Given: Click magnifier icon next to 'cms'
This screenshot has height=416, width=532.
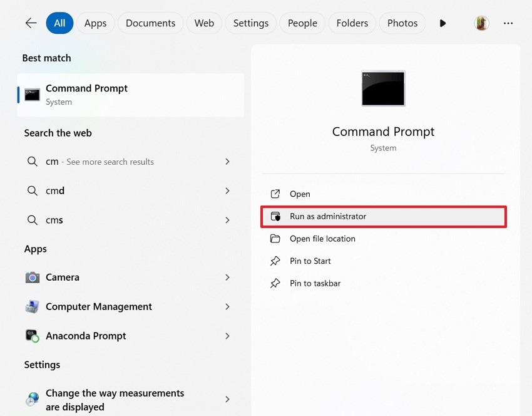Looking at the screenshot, I should [32, 220].
